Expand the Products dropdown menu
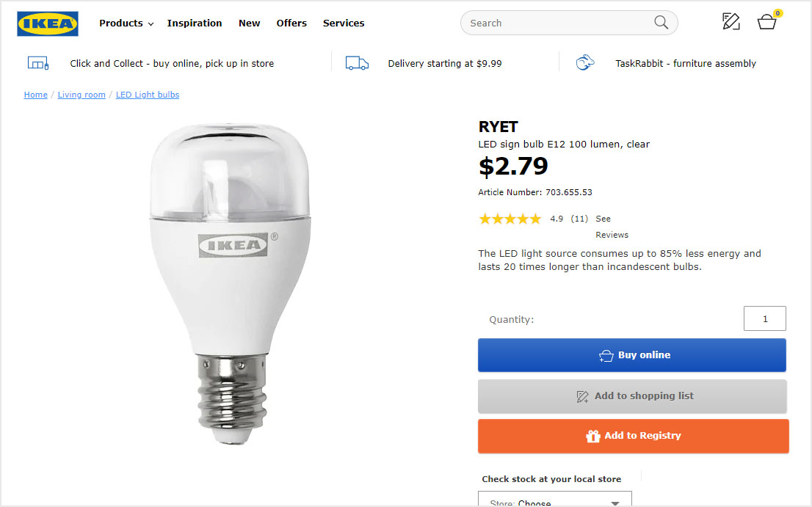Image resolution: width=812 pixels, height=507 pixels. pyautogui.click(x=126, y=23)
